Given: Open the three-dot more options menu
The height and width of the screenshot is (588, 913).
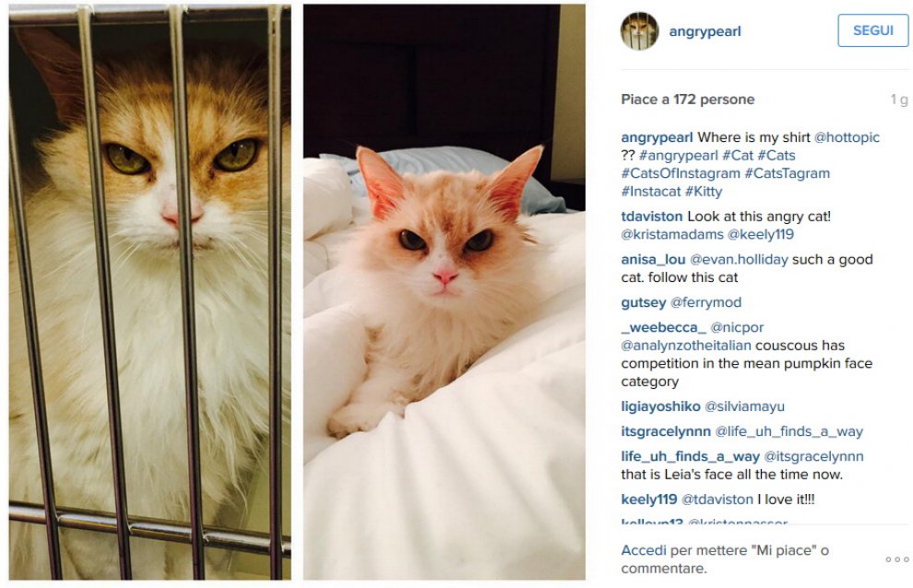Looking at the screenshot, I should pos(896,559).
